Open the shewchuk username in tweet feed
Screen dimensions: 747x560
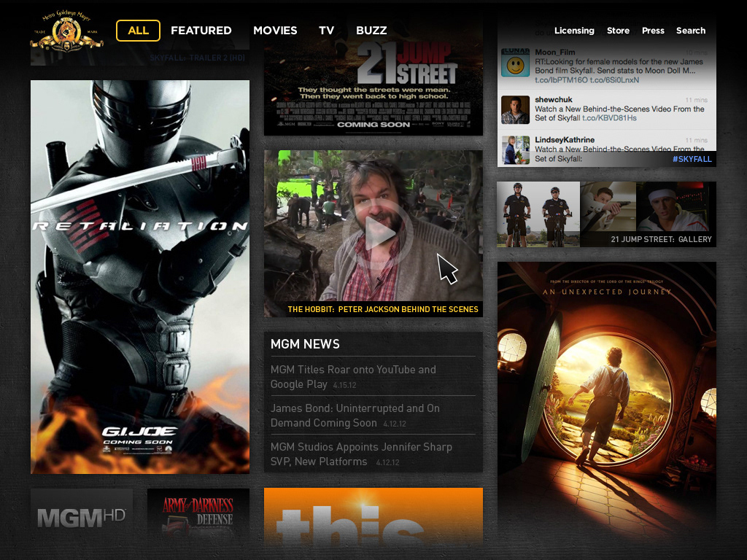click(x=553, y=99)
